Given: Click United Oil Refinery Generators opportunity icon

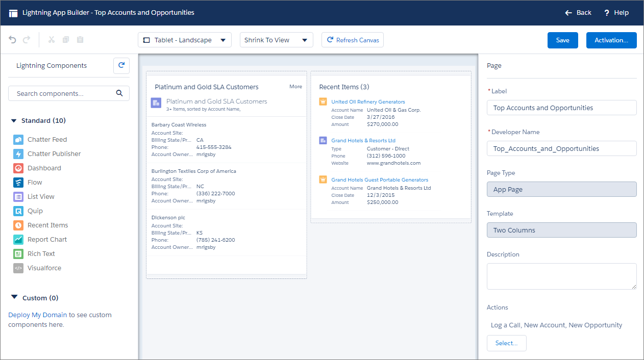Looking at the screenshot, I should pyautogui.click(x=323, y=101).
